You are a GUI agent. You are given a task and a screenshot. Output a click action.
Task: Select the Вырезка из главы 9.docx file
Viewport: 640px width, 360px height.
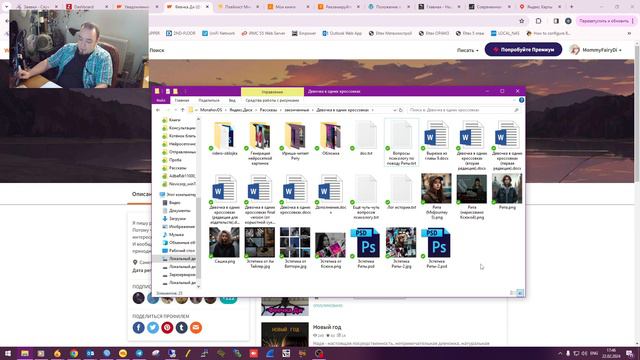point(436,141)
